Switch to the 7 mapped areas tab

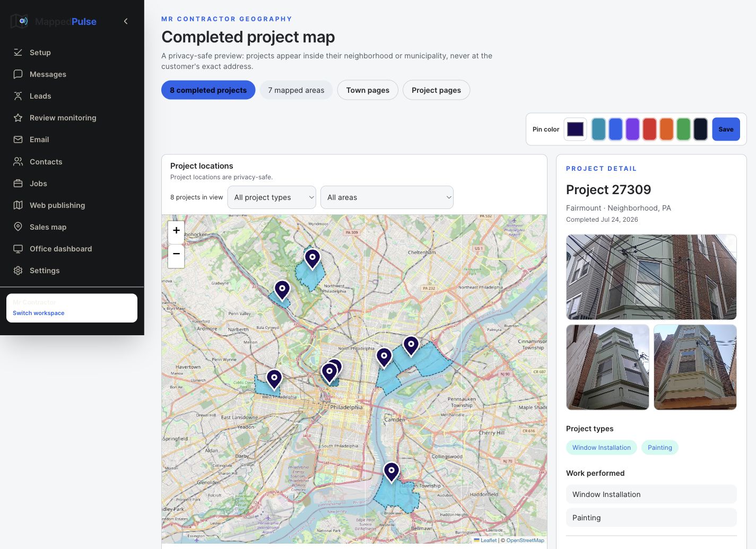(296, 90)
